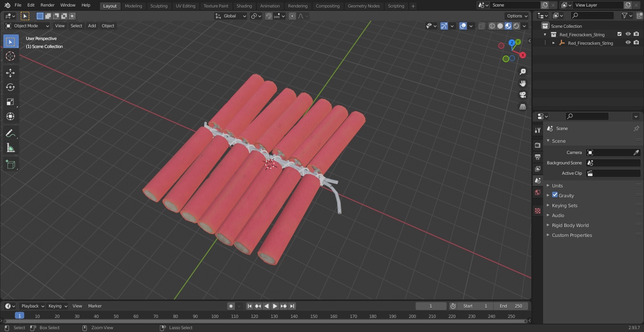This screenshot has height=332, width=644.
Task: Switch to rendered viewport shading
Action: pos(516,26)
